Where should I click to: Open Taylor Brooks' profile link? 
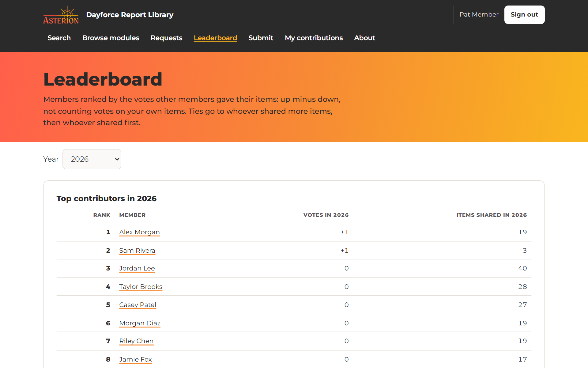[x=141, y=287]
